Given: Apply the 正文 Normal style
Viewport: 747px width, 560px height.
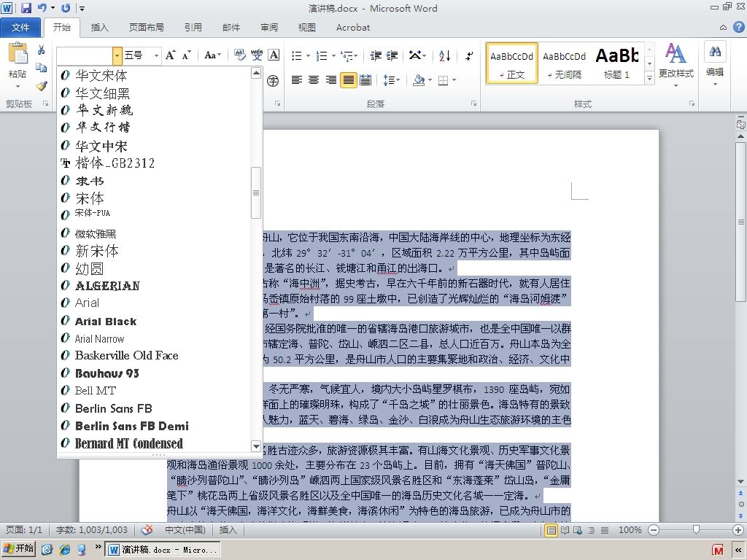Looking at the screenshot, I should (511, 63).
